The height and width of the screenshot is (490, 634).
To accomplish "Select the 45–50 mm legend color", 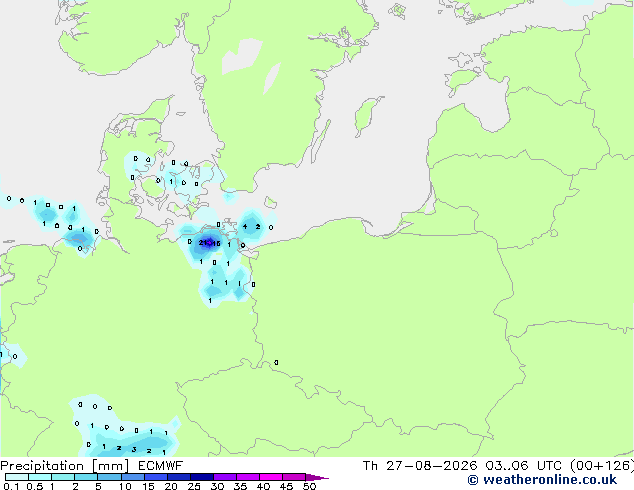I will coord(294,477).
